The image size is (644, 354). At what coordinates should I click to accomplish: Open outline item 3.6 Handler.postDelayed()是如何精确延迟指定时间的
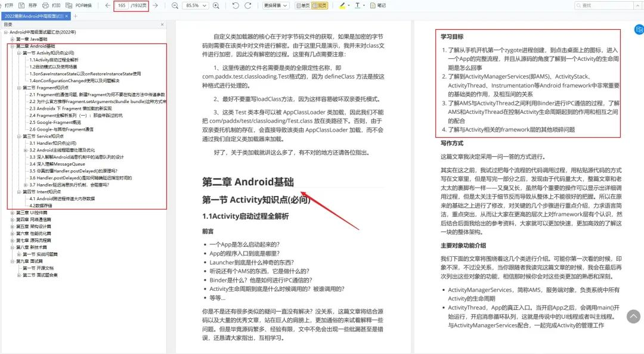80,178
